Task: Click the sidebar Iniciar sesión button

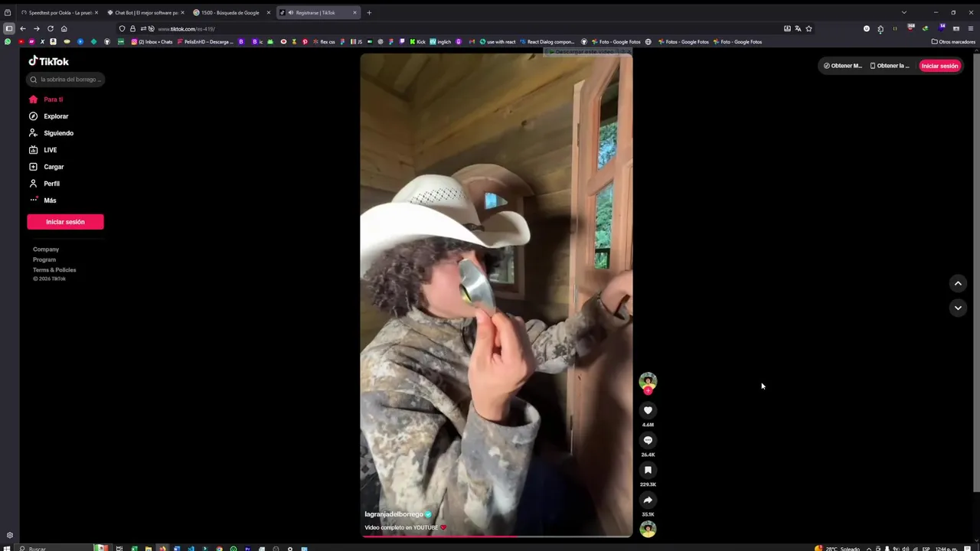Action: 65,222
